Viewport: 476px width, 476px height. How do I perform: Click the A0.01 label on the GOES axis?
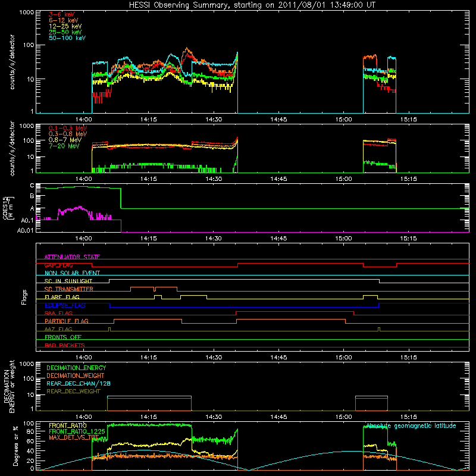click(x=26, y=230)
